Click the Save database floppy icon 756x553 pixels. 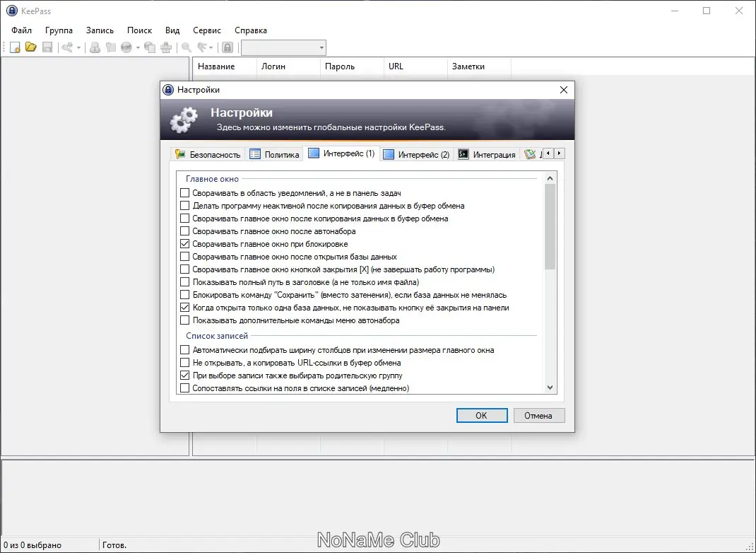47,47
